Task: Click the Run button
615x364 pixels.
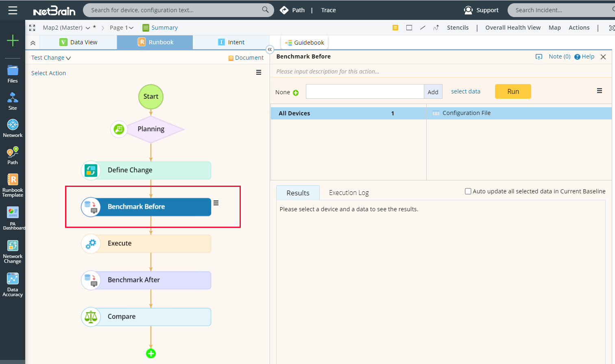Action: point(512,91)
